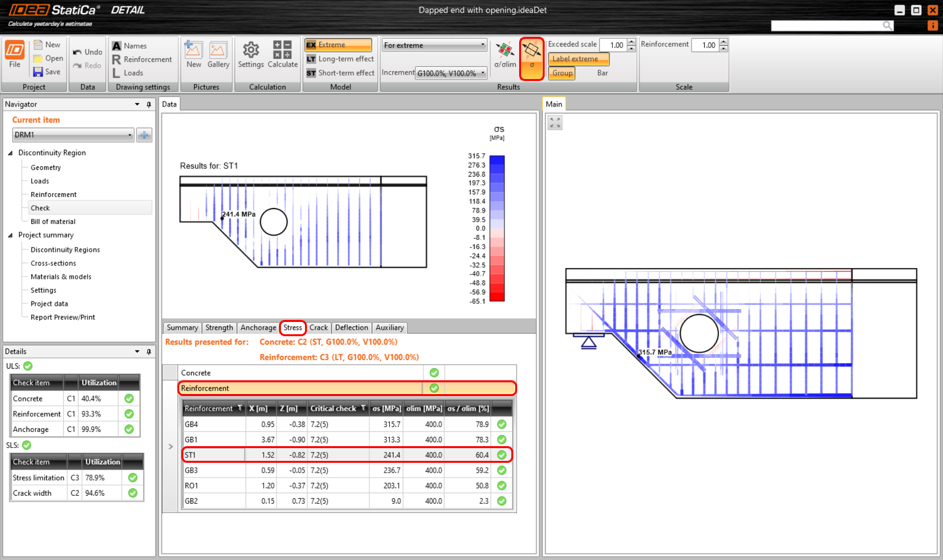Select Report Preview/Print in the navigator
The image size is (943, 560).
(62, 317)
